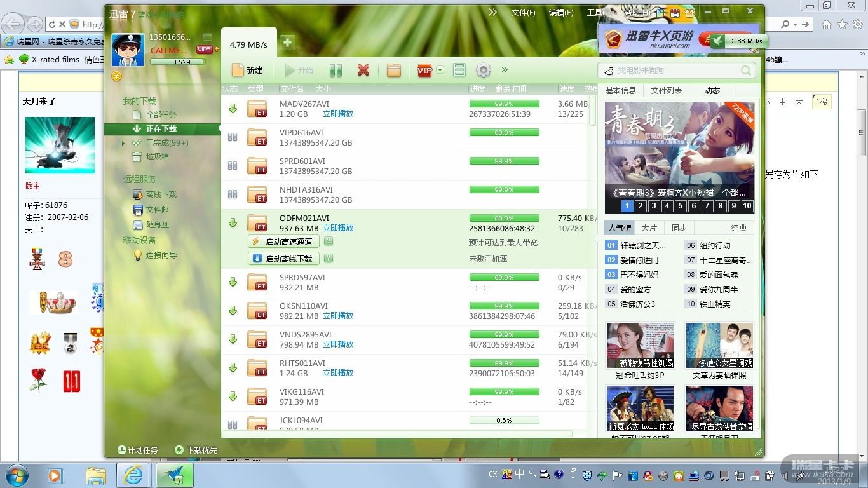Click 立即播放 link for OKSN110AVI
The width and height of the screenshot is (868, 488).
point(338,316)
